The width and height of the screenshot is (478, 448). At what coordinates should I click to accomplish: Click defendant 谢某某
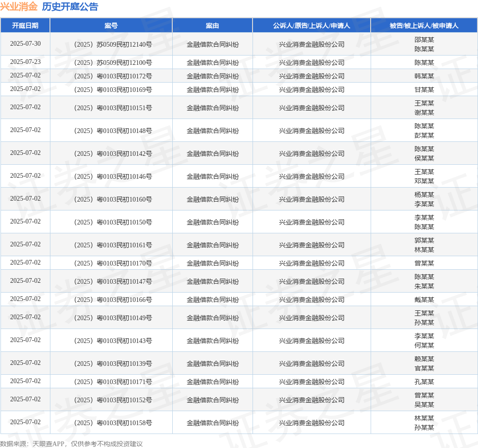[x=424, y=113]
